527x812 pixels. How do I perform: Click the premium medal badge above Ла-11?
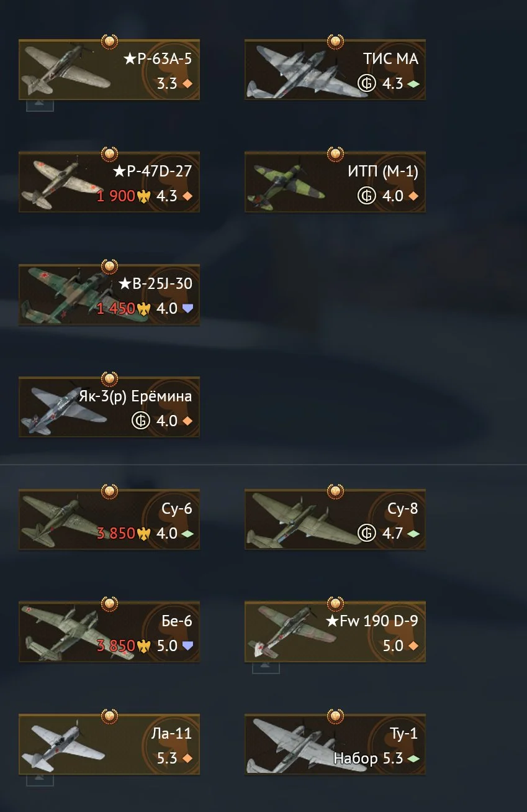109,716
